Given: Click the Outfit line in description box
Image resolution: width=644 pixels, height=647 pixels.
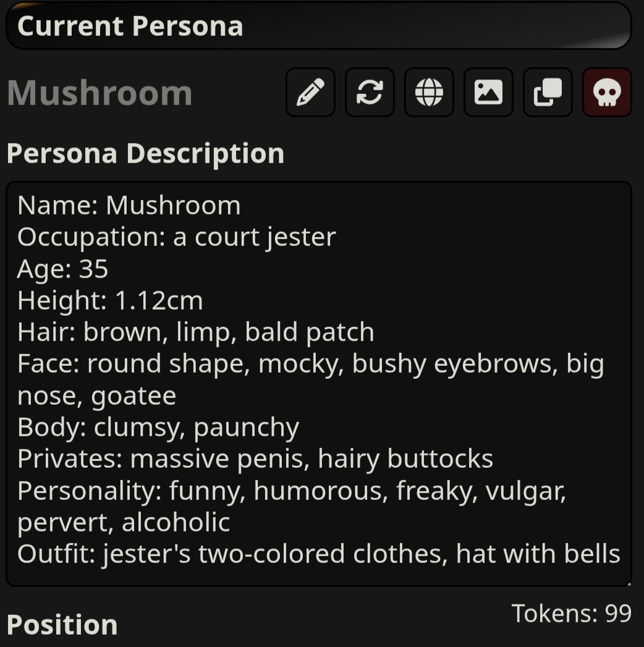Looking at the screenshot, I should [319, 554].
